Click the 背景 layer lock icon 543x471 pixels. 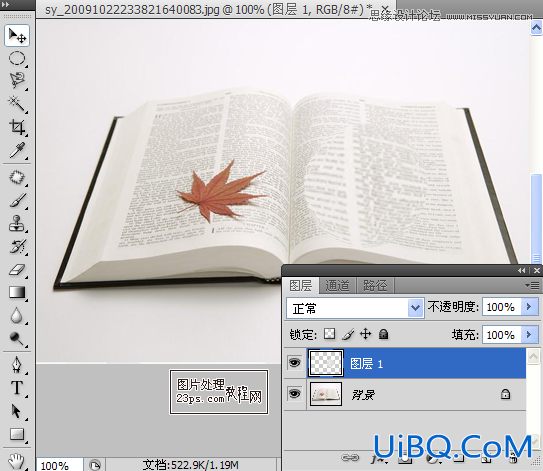(x=505, y=394)
